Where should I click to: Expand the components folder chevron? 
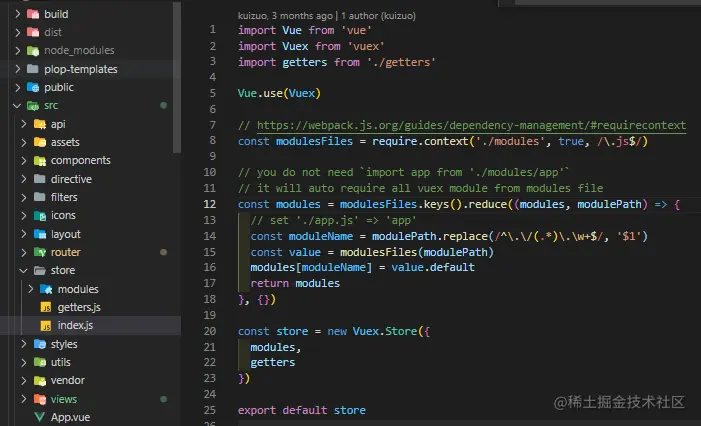pos(24,160)
